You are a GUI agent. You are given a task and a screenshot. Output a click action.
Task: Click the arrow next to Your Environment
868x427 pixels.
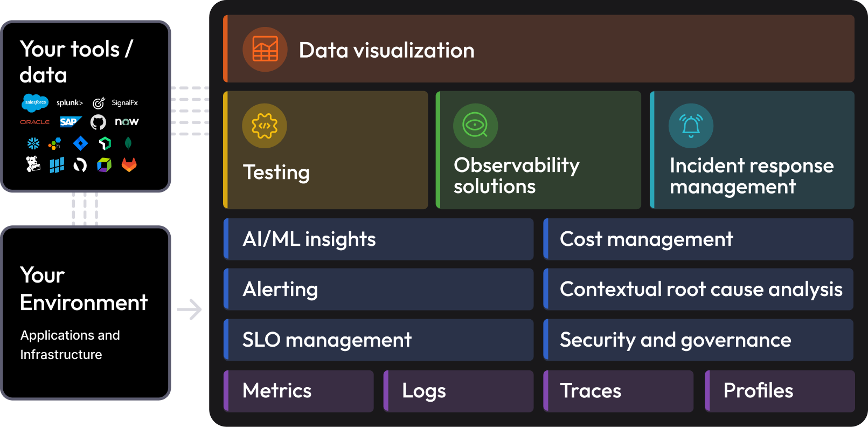pos(189,309)
